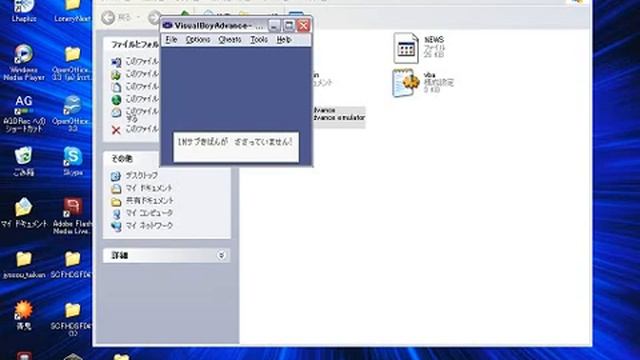Viewport: 640px width, 360px height.
Task: Open the Cheats menu in VisualBoyAdvance
Action: point(230,40)
